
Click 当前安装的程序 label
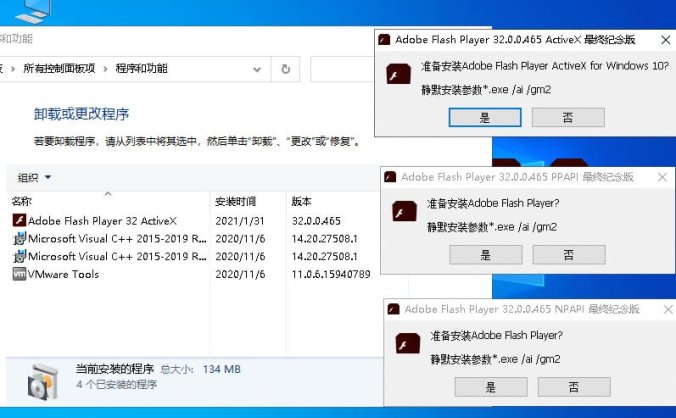(x=115, y=369)
